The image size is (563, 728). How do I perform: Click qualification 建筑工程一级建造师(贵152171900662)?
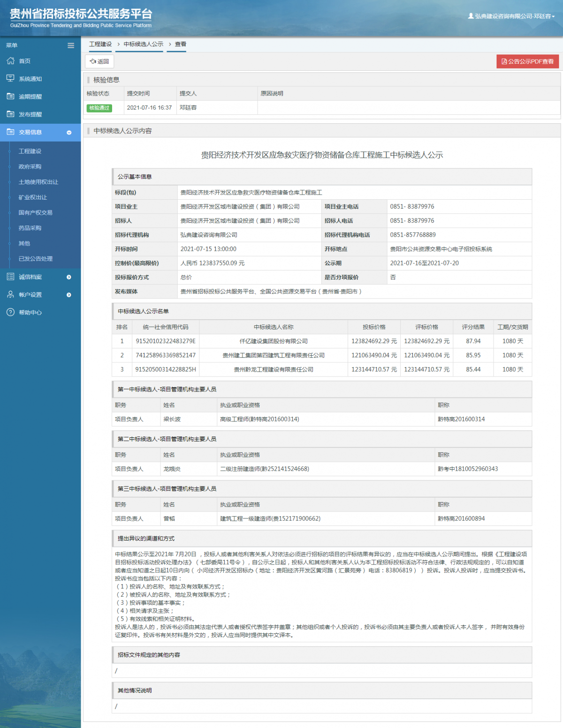coord(270,518)
